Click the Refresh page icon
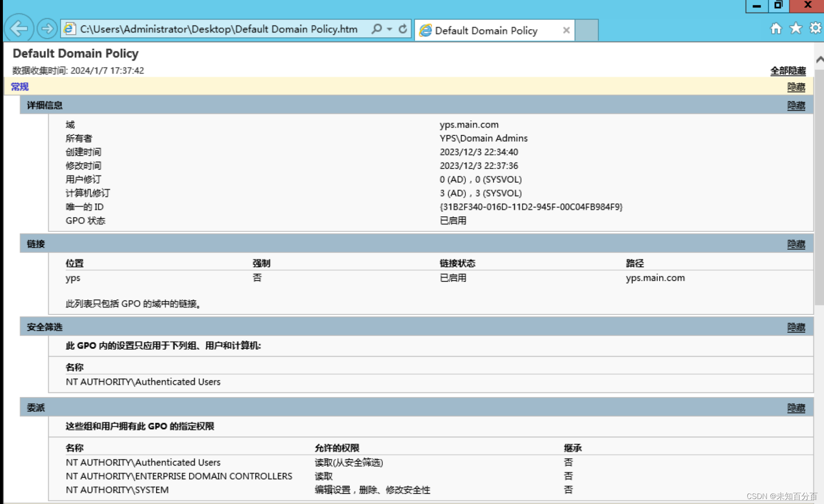 [403, 29]
